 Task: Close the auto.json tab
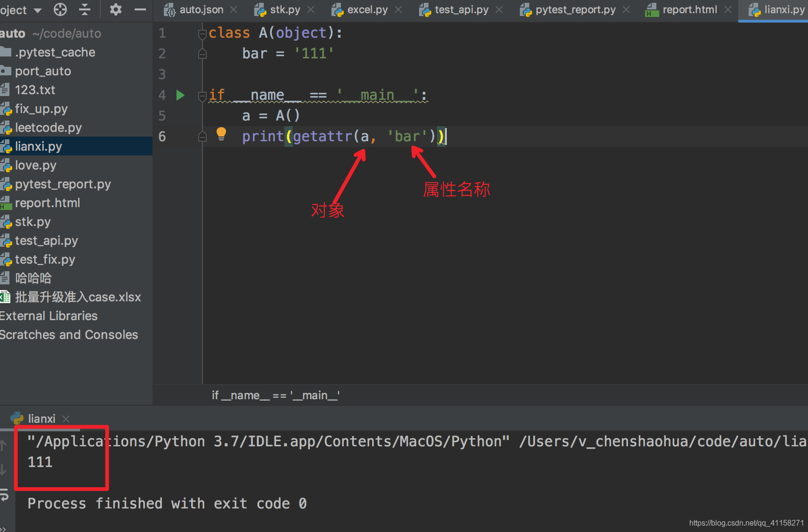pyautogui.click(x=234, y=9)
